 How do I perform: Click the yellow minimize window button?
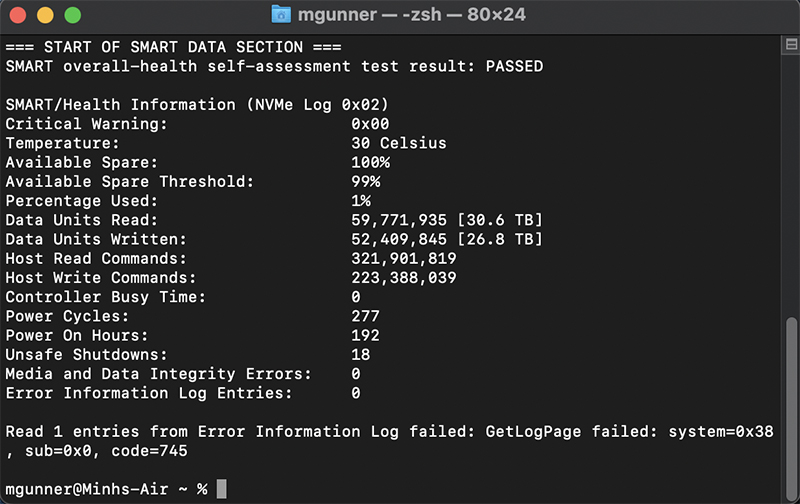click(x=45, y=15)
